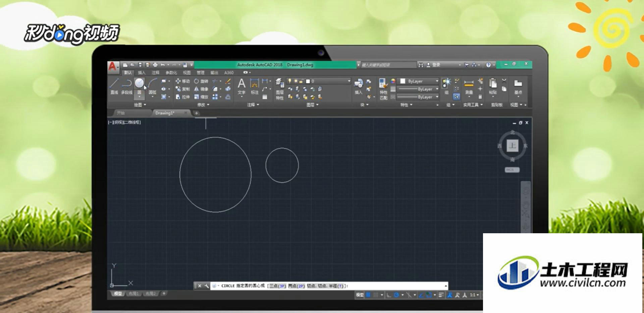Open annotation scale 1:1 dropdown
This screenshot has height=313, width=644.
click(474, 295)
